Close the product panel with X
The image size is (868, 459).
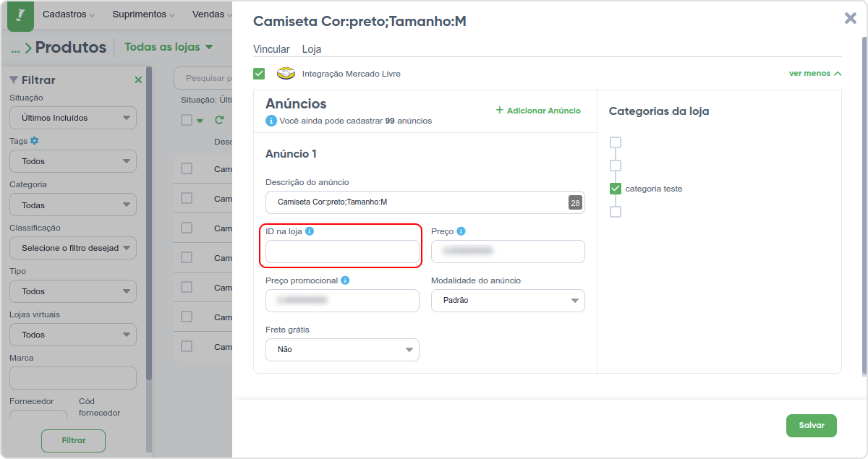(x=851, y=19)
